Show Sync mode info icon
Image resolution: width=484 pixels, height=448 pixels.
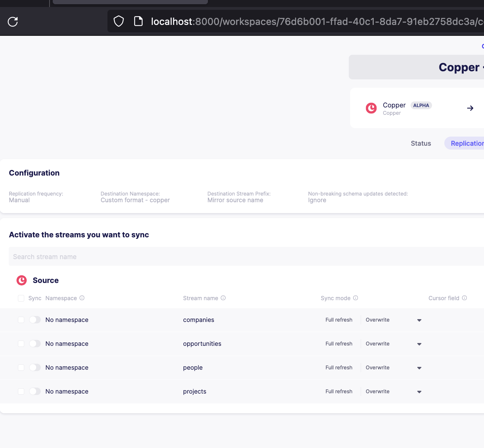(x=355, y=298)
